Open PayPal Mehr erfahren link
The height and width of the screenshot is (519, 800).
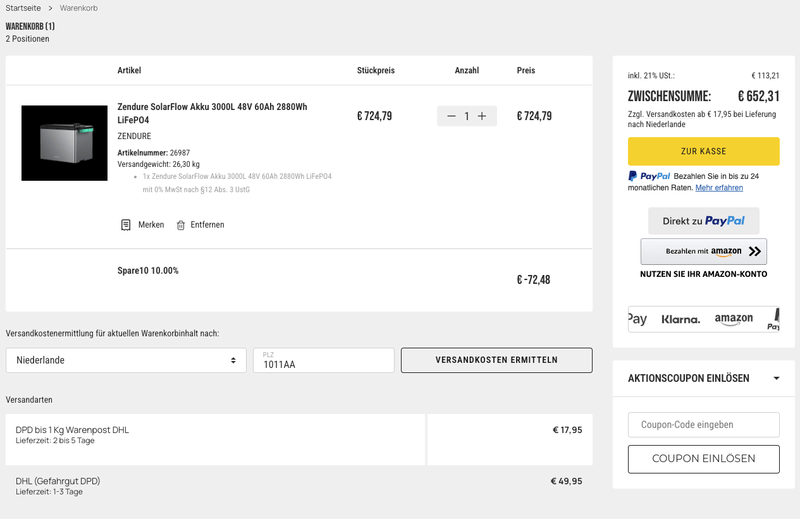(x=719, y=188)
